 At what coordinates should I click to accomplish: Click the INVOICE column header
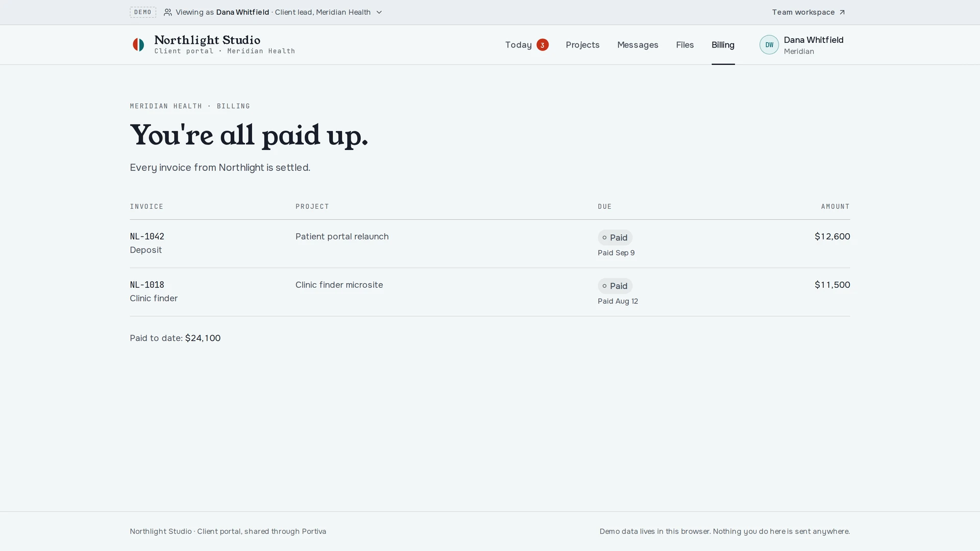[146, 207]
